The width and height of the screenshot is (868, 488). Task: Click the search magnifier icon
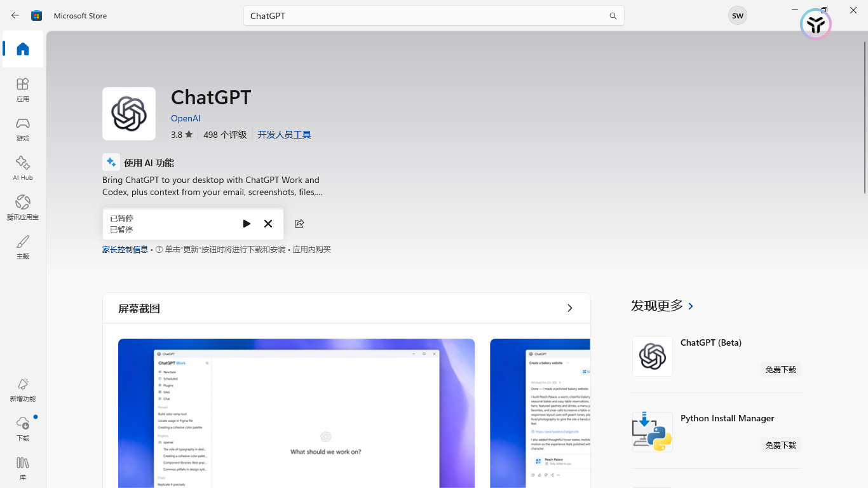click(613, 16)
